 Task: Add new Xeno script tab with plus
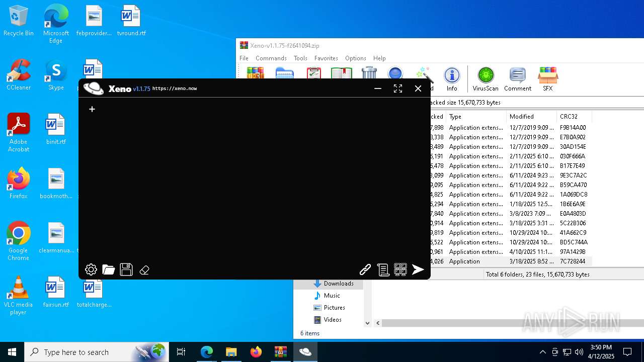(92, 109)
